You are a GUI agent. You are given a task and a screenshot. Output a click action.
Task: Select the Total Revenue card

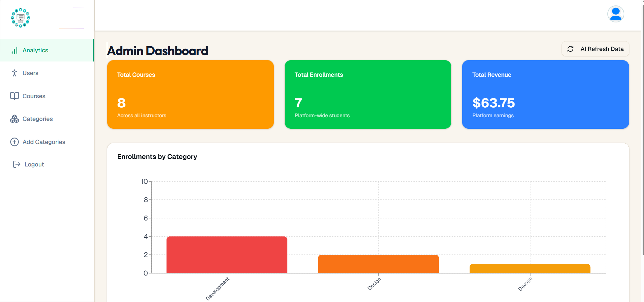[545, 94]
